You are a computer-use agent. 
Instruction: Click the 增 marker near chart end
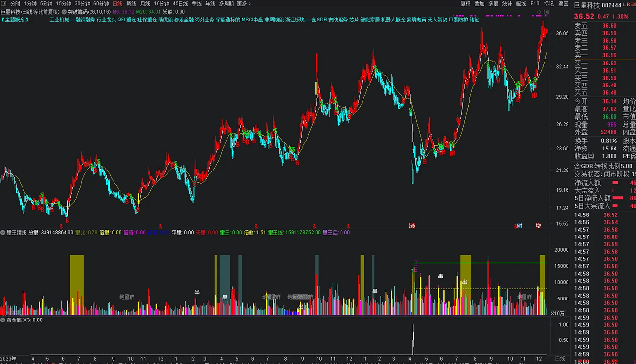pos(538,226)
